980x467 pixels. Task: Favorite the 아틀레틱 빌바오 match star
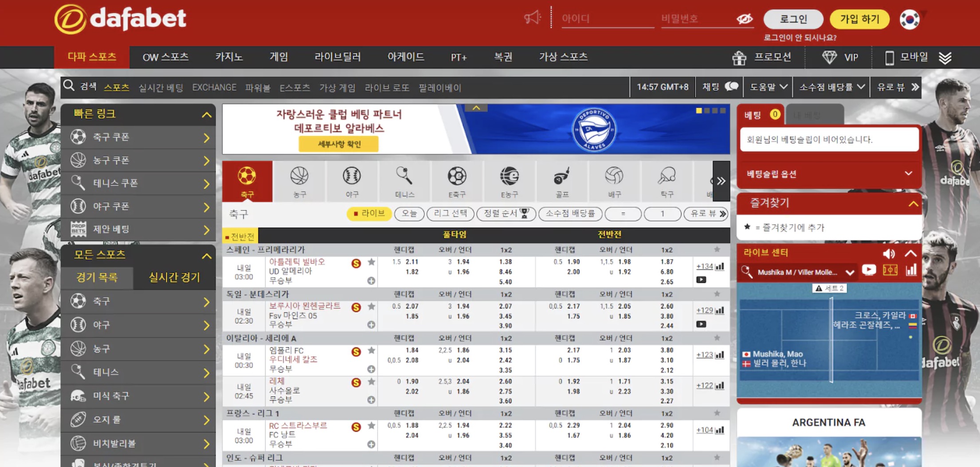coord(372,262)
